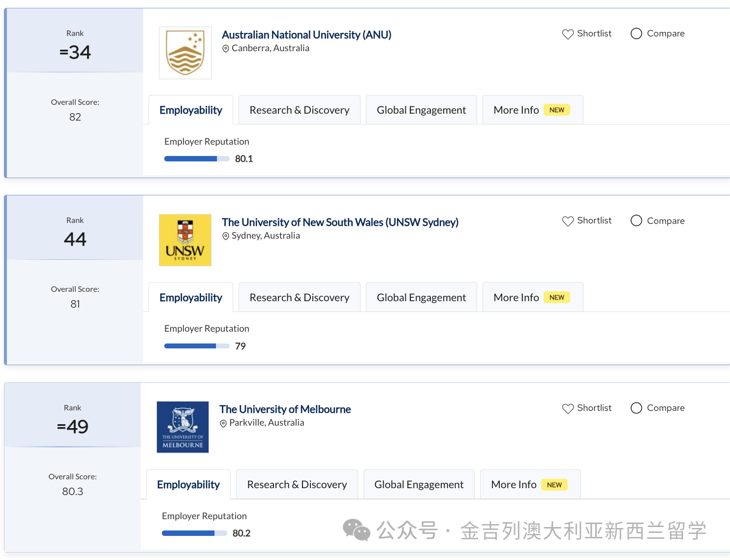Select Compare radio for University of Melbourne
Viewport: 730px width, 560px height.
coord(636,408)
